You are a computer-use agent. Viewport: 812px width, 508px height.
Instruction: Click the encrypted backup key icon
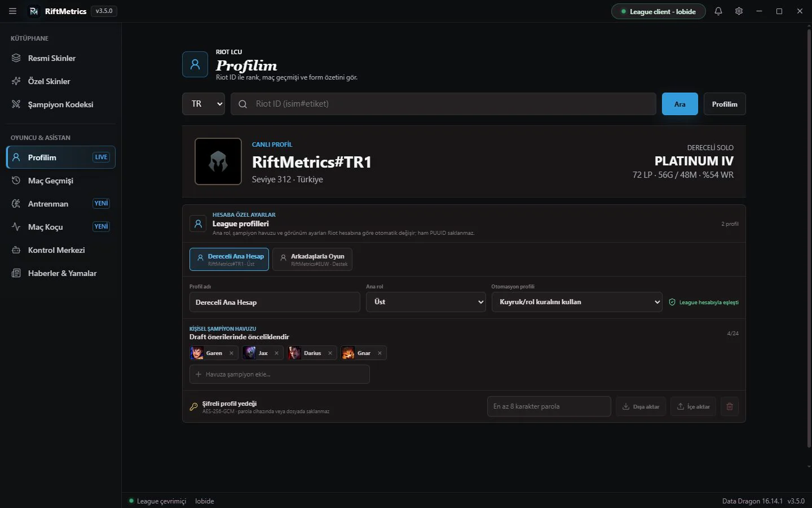pos(193,406)
